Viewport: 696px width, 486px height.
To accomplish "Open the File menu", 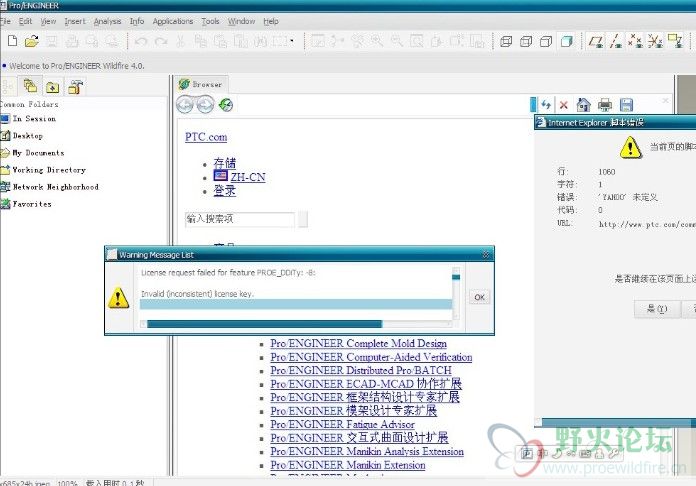I will pos(5,21).
